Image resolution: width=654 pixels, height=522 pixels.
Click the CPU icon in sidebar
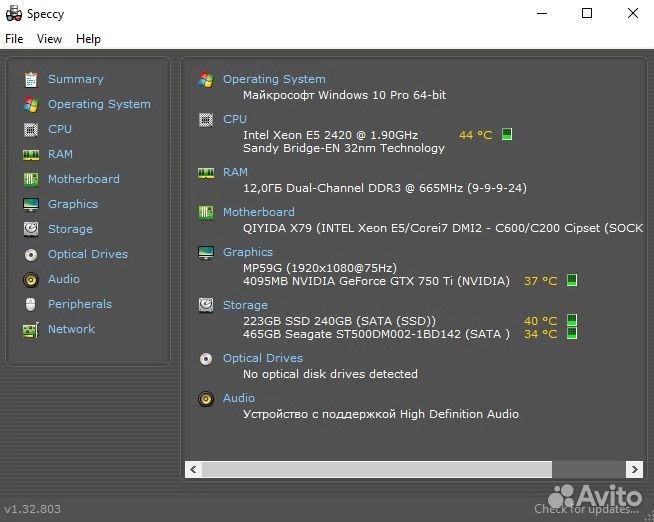30,129
